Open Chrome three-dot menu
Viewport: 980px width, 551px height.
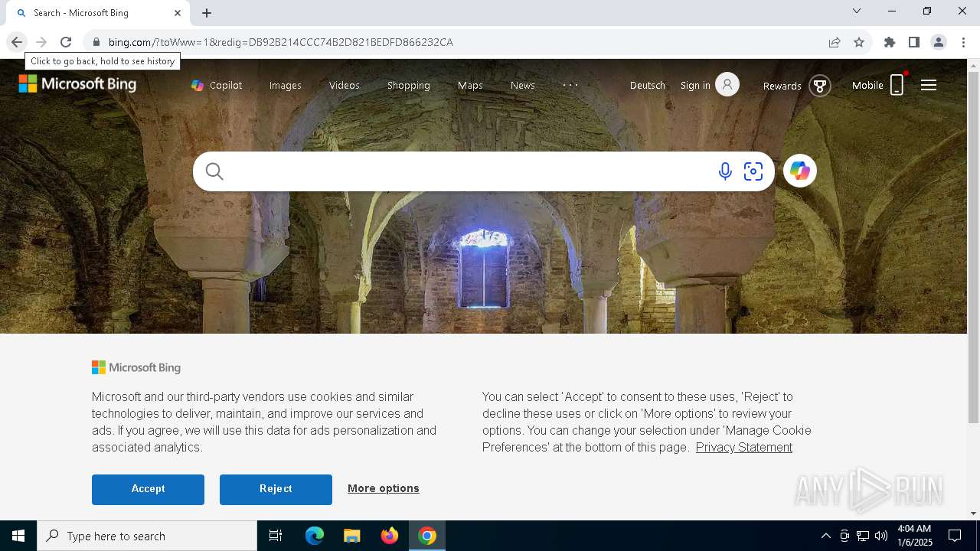963,42
